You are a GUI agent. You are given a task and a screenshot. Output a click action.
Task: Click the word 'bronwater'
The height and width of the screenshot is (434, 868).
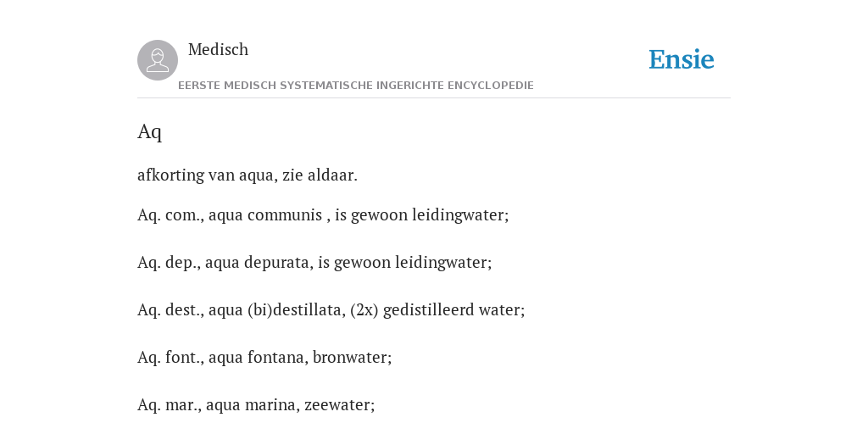coord(350,358)
